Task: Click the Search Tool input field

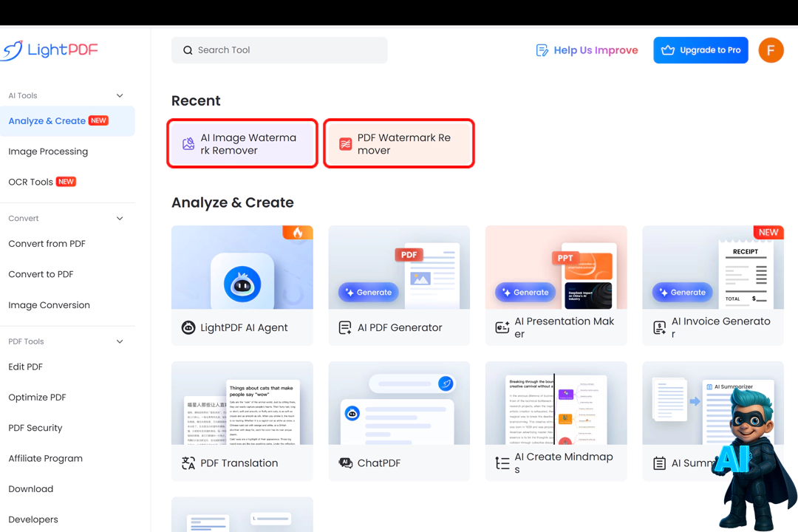Action: [x=279, y=50]
